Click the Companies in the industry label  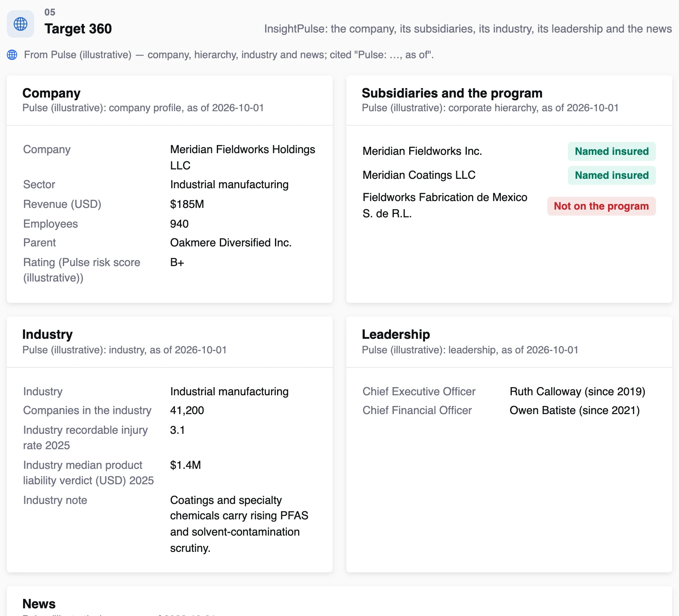pyautogui.click(x=87, y=410)
